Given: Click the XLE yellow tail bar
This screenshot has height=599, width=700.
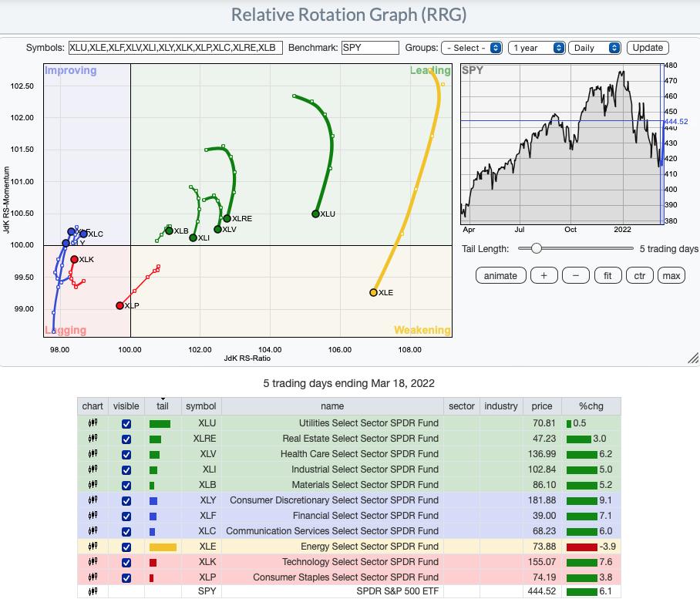Looking at the screenshot, I should 163,547.
